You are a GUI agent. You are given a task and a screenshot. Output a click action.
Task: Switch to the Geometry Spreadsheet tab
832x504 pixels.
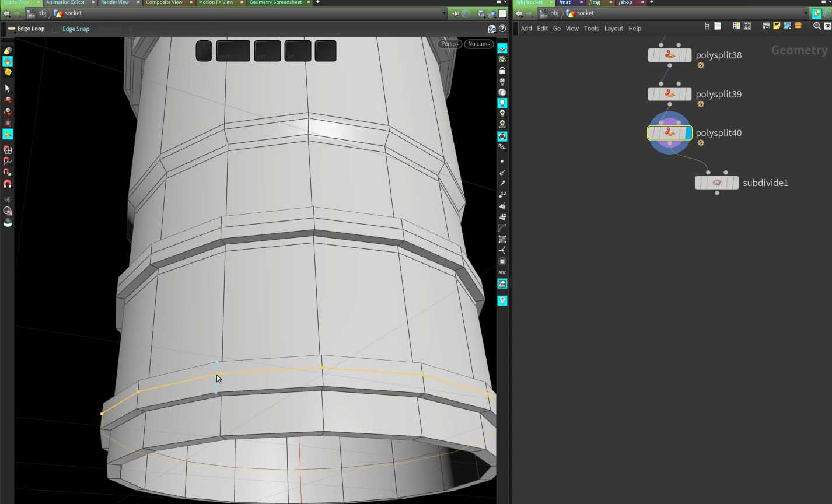point(275,3)
